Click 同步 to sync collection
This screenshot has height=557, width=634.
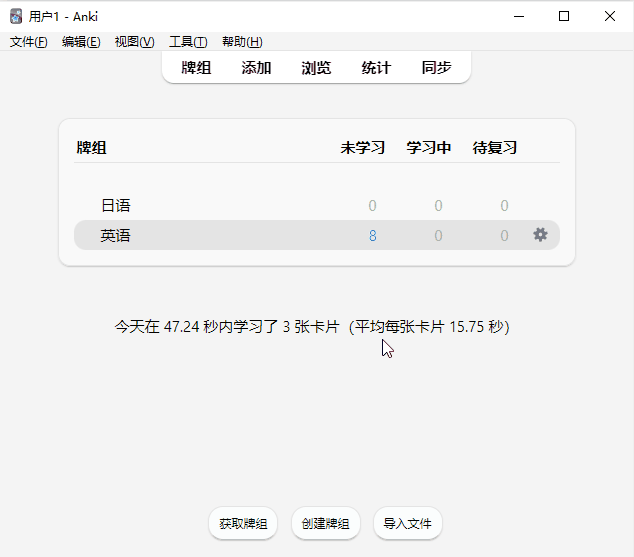pyautogui.click(x=436, y=68)
